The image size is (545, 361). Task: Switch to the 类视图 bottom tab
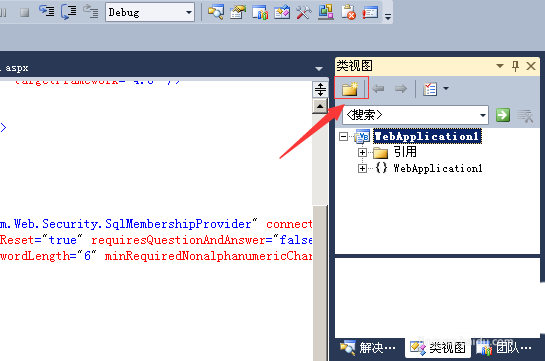pos(438,347)
